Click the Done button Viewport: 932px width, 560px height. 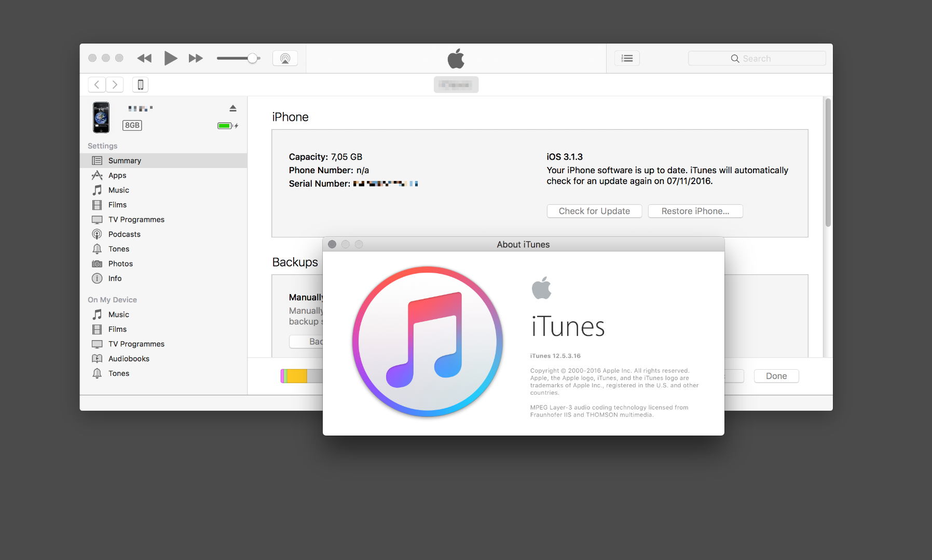coord(776,376)
